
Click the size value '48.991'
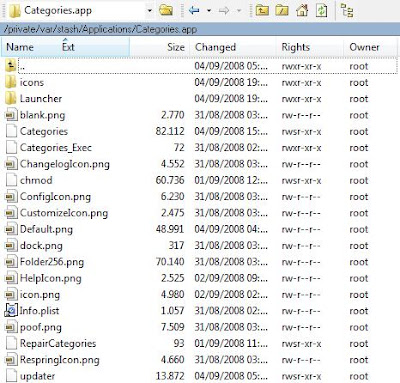[170, 229]
